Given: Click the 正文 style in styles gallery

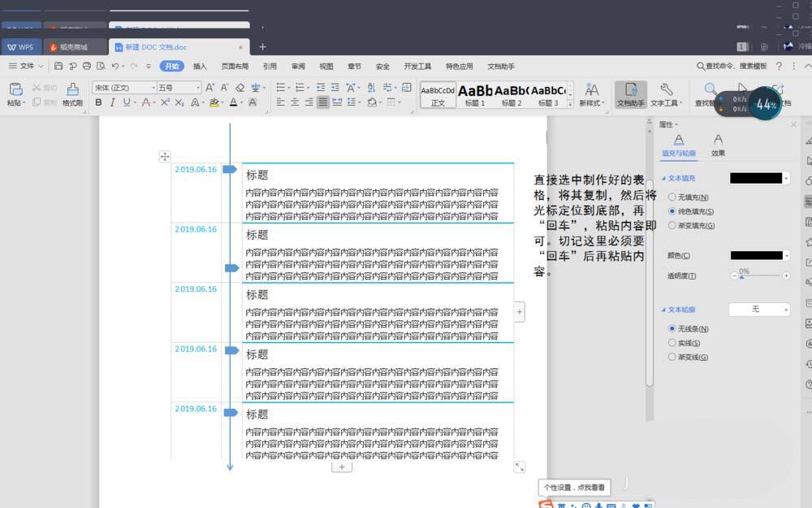Looking at the screenshot, I should tap(438, 94).
